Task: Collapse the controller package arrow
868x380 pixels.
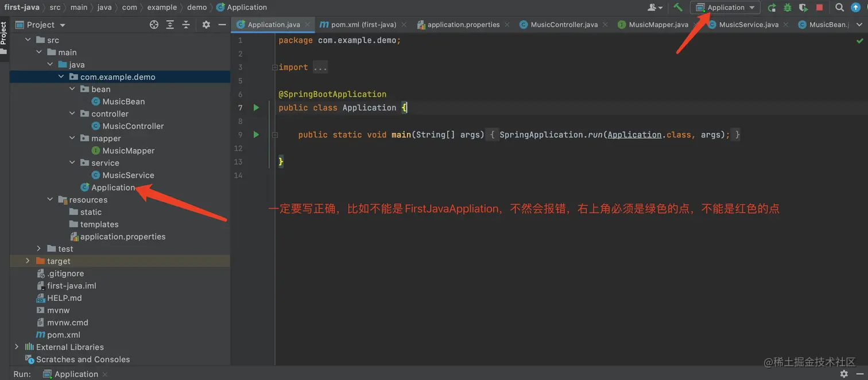Action: (x=72, y=114)
